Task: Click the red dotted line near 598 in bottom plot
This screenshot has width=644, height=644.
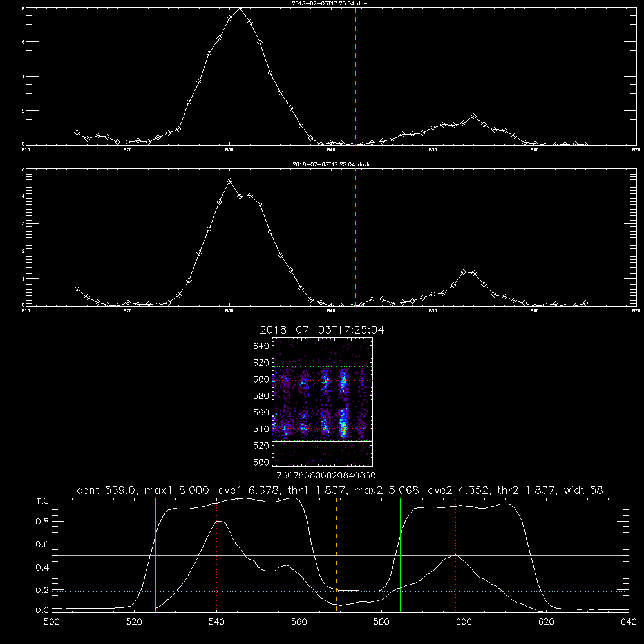Action: (455, 555)
